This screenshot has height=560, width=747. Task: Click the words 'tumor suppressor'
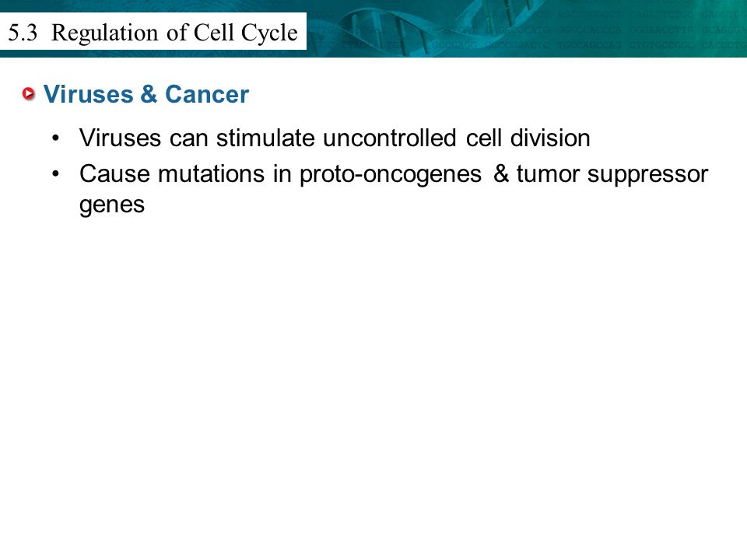point(612,174)
